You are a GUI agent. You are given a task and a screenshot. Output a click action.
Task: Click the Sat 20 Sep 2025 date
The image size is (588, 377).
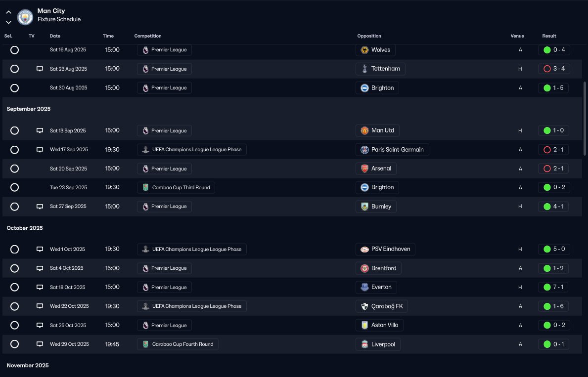click(68, 168)
